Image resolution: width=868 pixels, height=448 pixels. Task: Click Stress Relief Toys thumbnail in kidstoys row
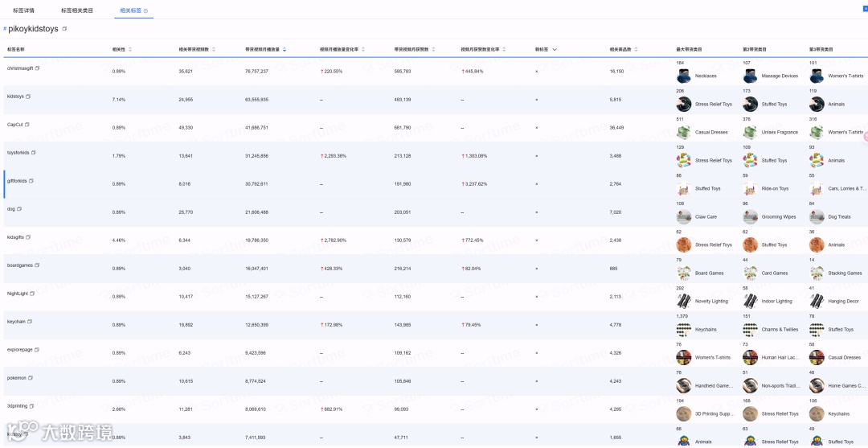pyautogui.click(x=684, y=104)
